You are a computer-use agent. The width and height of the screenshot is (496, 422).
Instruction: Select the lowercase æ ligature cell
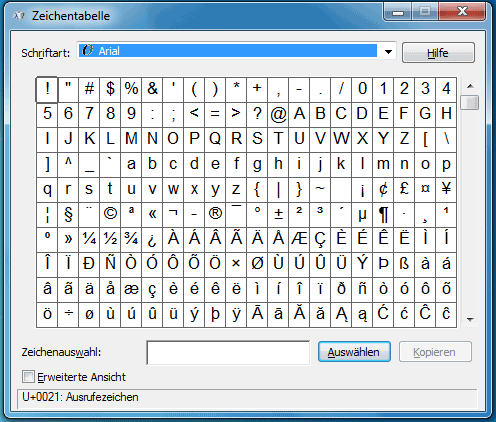[131, 290]
